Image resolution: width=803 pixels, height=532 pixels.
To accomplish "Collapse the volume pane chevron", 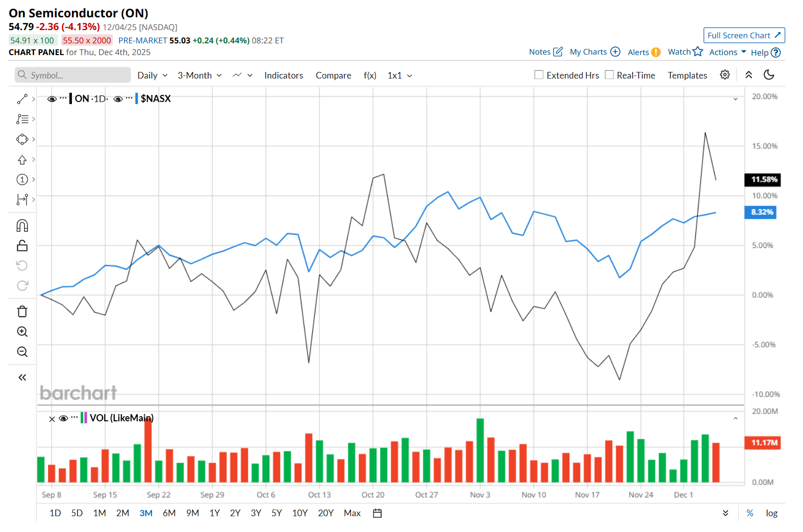I will click(x=736, y=419).
